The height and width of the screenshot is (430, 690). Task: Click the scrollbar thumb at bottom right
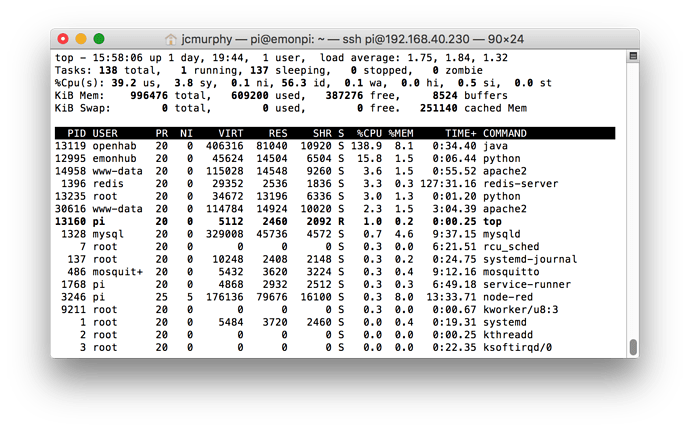point(633,347)
